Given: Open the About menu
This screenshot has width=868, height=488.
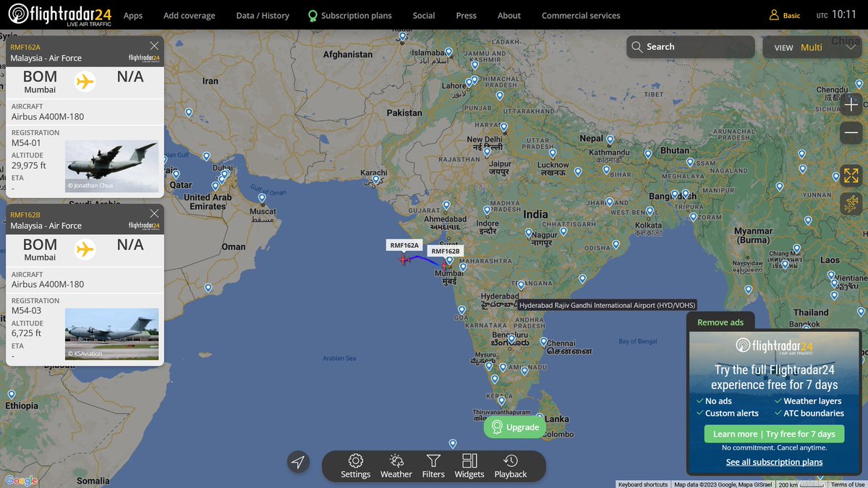Looking at the screenshot, I should (509, 15).
